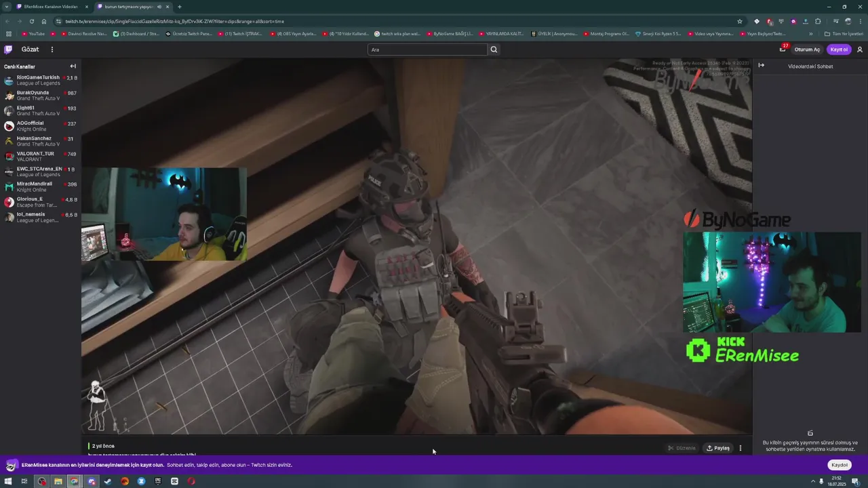This screenshot has width=868, height=488.
Task: Open the Montaj Programı bookmark
Action: point(606,33)
